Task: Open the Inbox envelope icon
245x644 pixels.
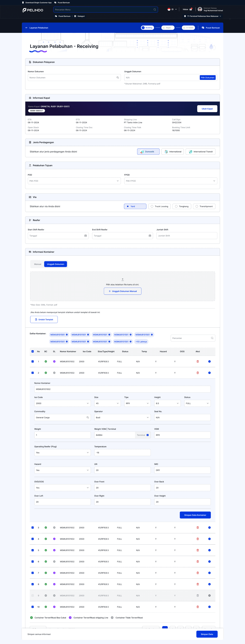Action: pos(191,9)
